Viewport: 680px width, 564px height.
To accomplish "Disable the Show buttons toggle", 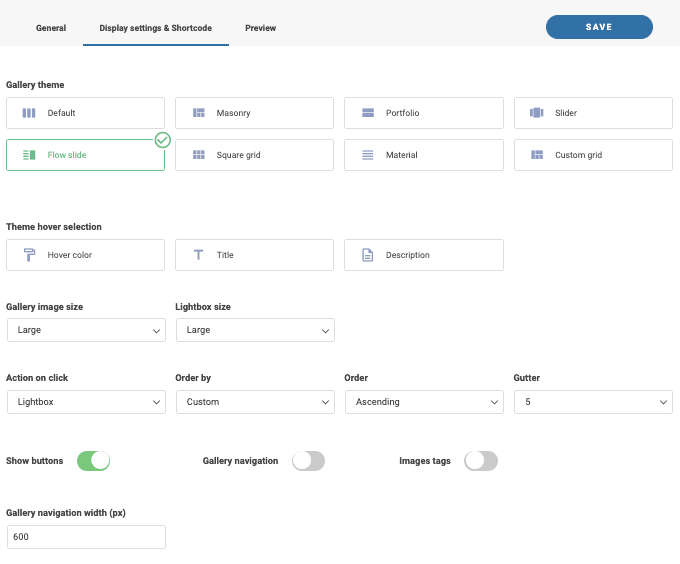I will 93,461.
